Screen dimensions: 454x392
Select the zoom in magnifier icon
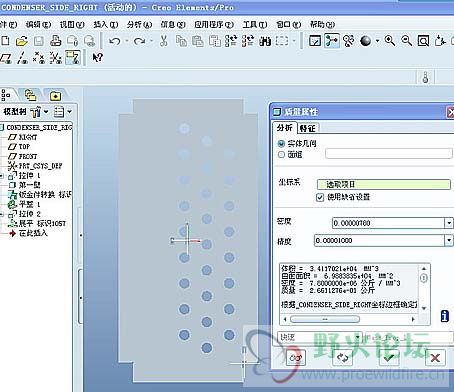(x=390, y=41)
